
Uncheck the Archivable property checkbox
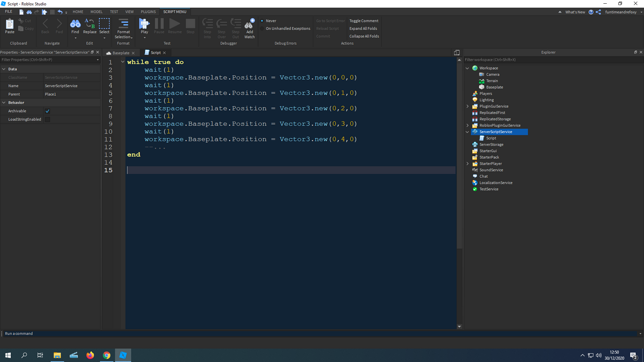pos(47,111)
